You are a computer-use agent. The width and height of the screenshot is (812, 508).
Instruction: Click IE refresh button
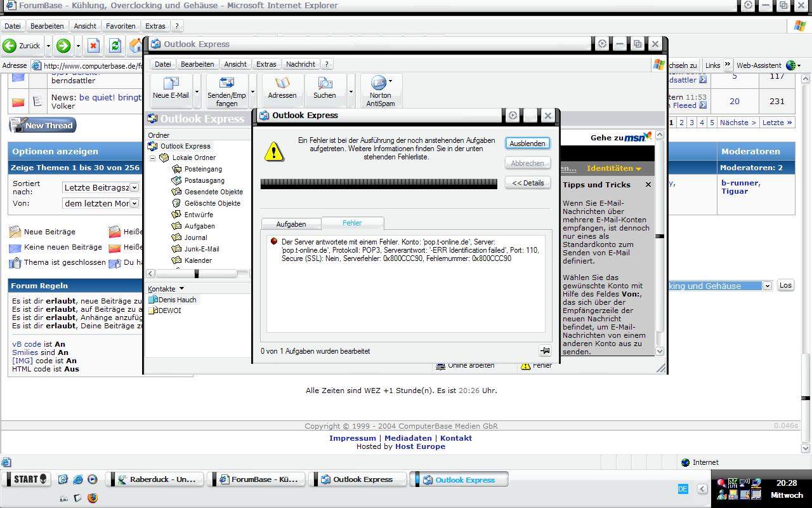pos(115,46)
